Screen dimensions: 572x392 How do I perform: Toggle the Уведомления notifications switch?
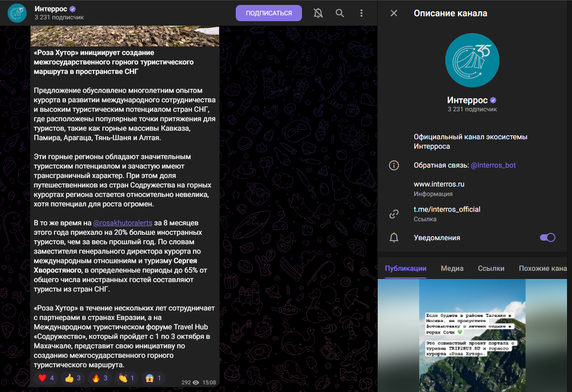tap(547, 237)
